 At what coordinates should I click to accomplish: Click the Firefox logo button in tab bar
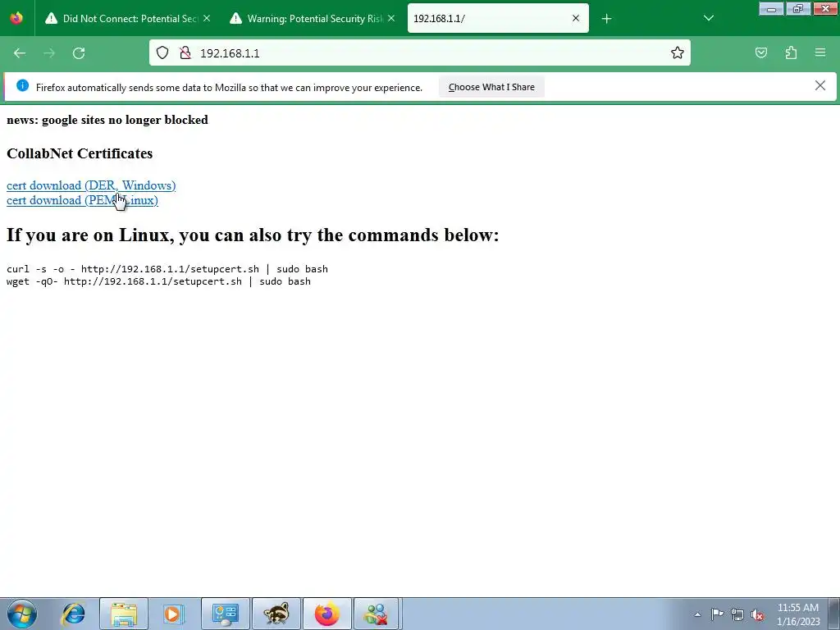pyautogui.click(x=16, y=18)
